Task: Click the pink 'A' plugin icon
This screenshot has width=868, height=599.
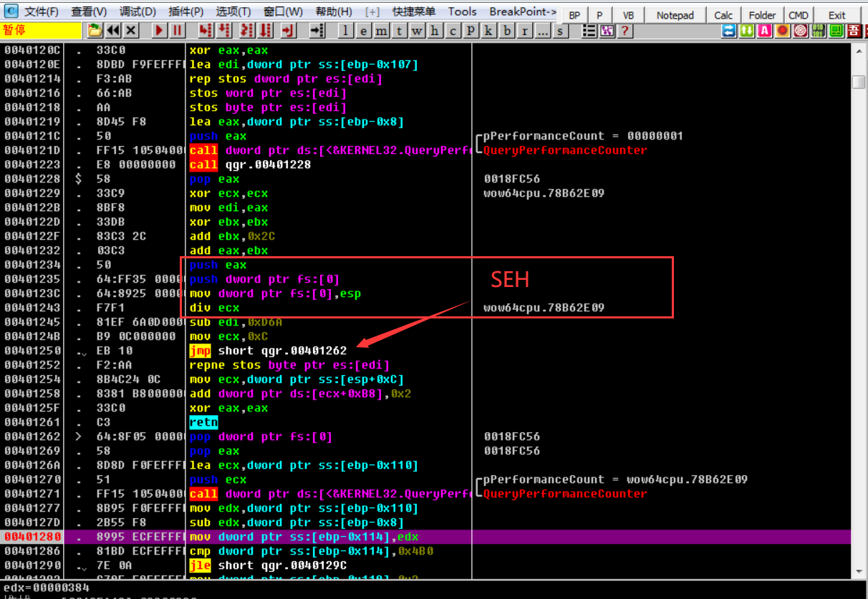Action: pos(764,30)
